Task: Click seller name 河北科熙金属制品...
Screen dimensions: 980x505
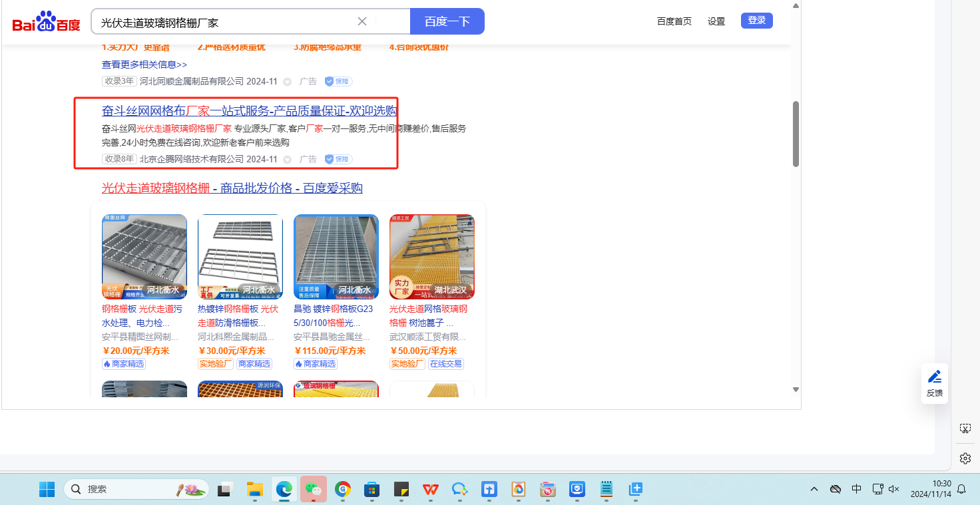Action: point(236,337)
